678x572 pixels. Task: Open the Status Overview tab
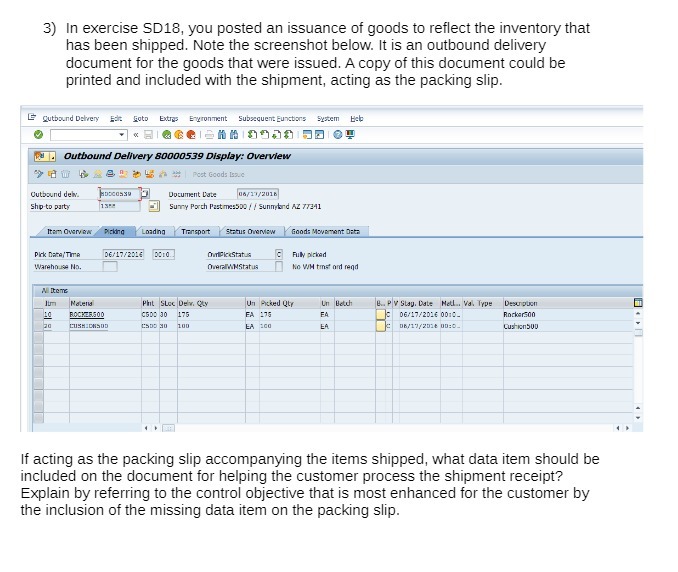251,232
